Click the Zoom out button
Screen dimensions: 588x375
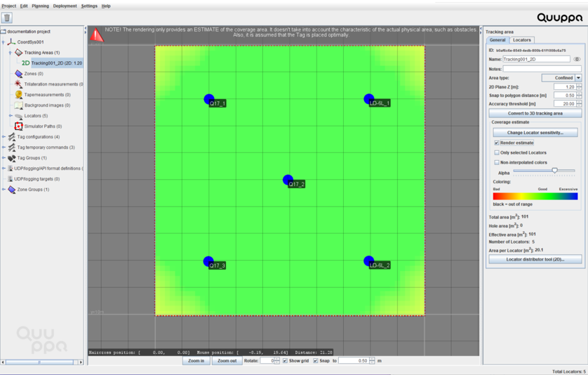227,361
